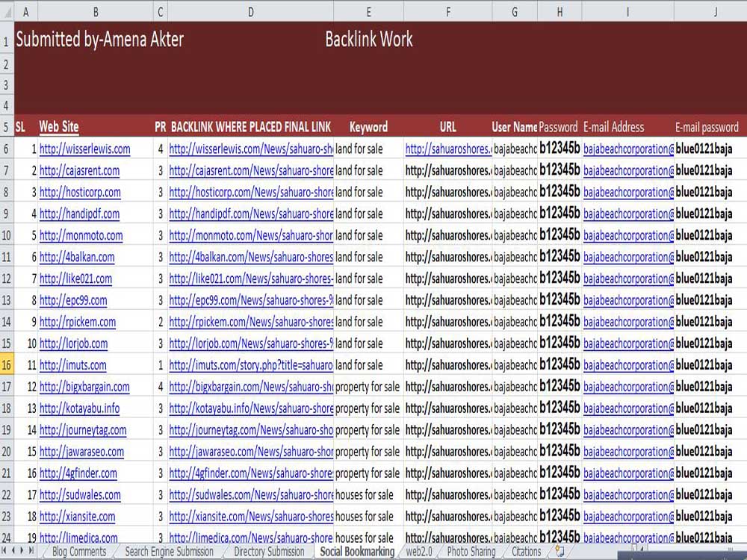Image resolution: width=747 pixels, height=560 pixels.
Task: Click the 'E-mail password' header cell
Action: [707, 127]
